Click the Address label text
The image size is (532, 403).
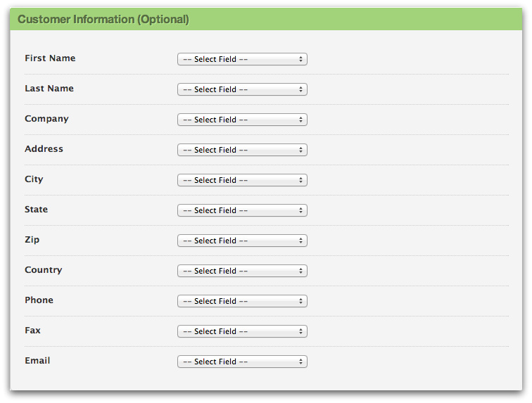pyautogui.click(x=44, y=149)
